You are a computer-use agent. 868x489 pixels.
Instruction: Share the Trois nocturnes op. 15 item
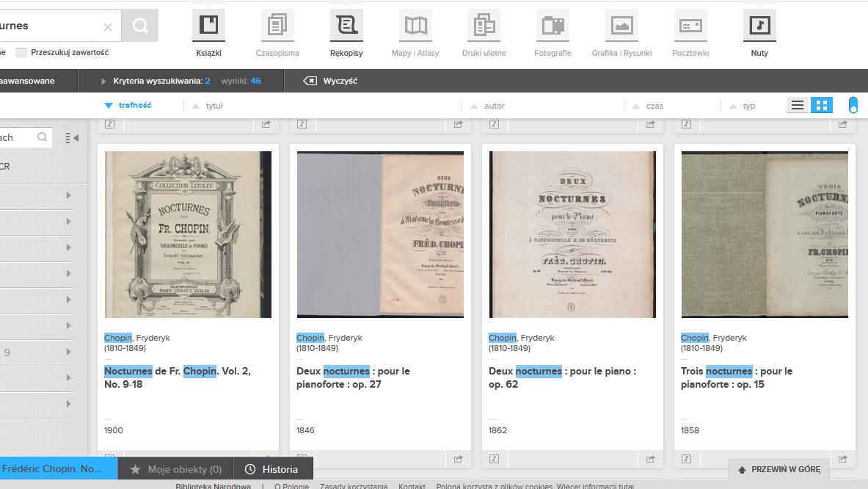842,459
